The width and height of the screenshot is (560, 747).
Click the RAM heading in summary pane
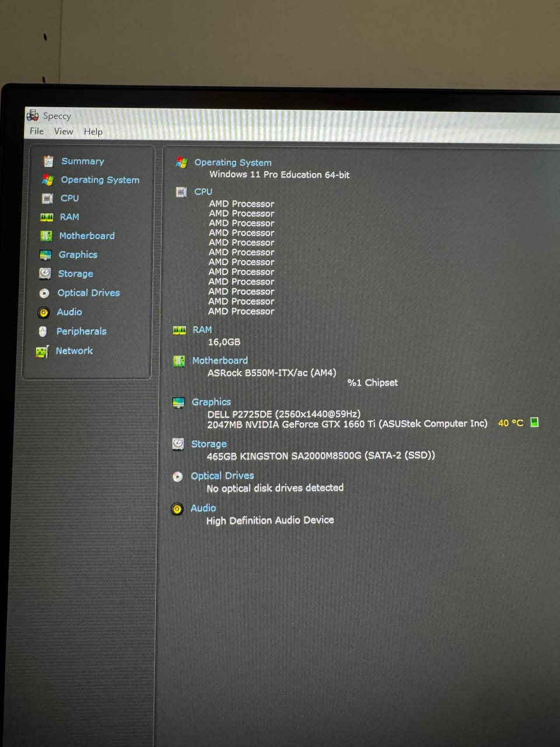(202, 330)
